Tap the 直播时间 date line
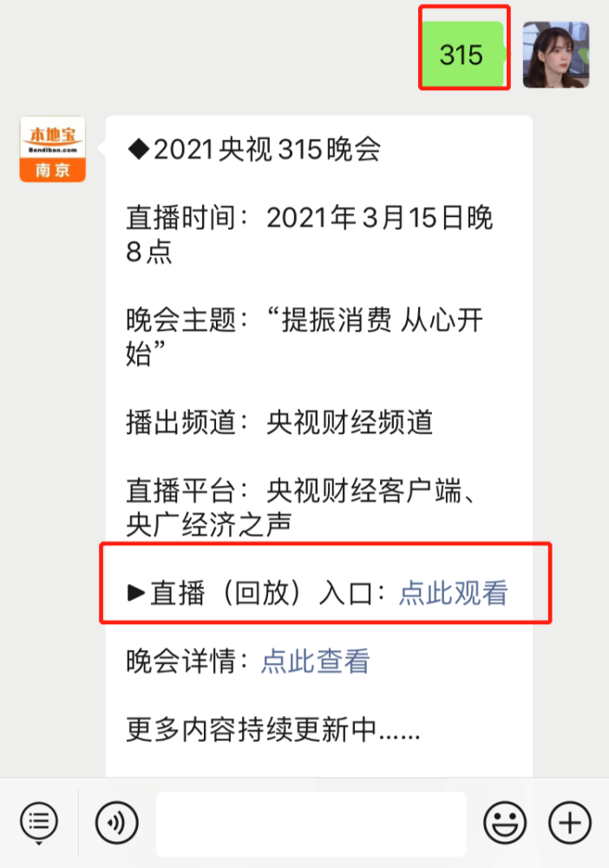The width and height of the screenshot is (609, 868). pos(309,234)
